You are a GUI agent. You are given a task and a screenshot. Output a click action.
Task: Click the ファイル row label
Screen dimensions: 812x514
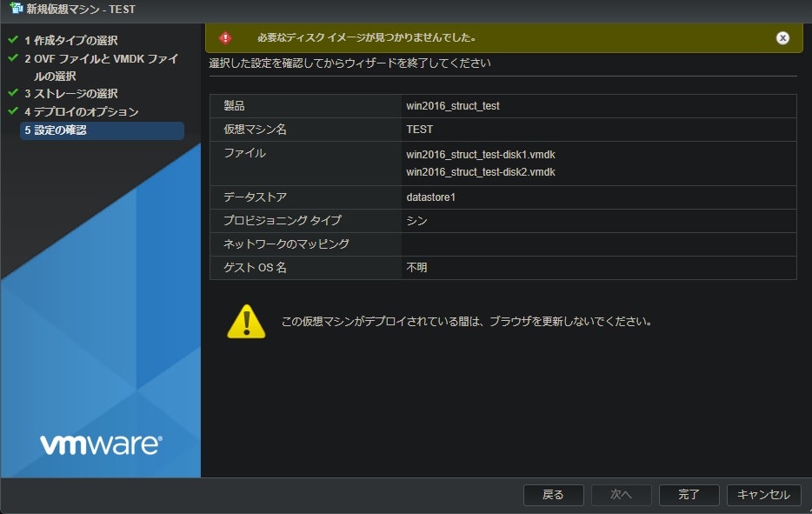(x=244, y=153)
